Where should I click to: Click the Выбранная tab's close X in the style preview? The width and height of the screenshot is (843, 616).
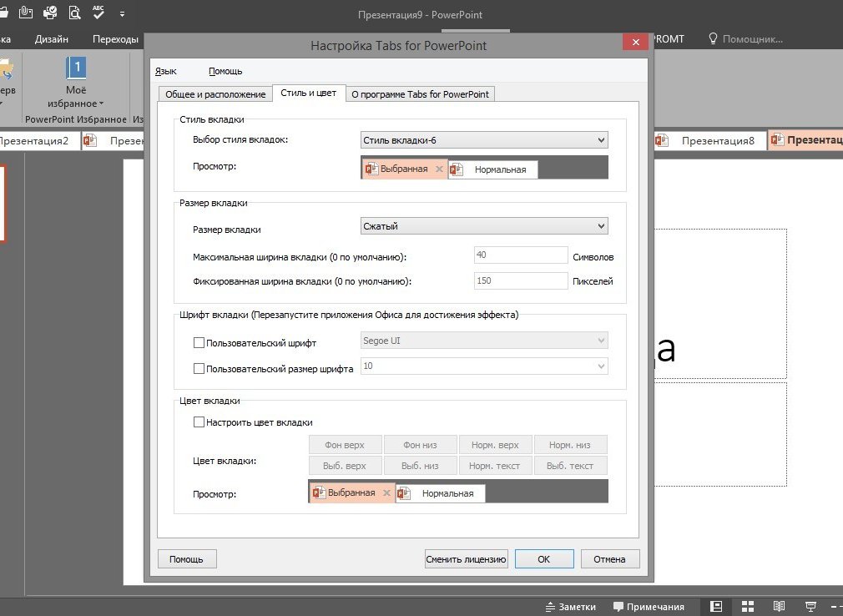[x=439, y=169]
